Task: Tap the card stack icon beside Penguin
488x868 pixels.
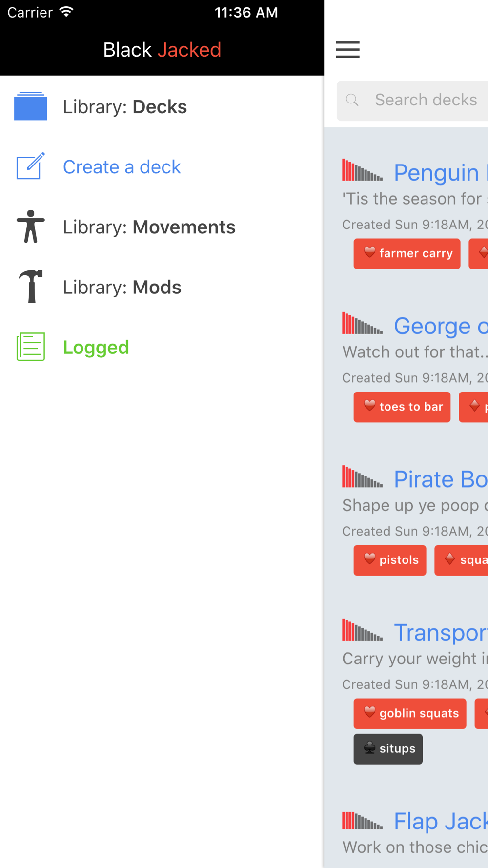Action: (x=362, y=170)
